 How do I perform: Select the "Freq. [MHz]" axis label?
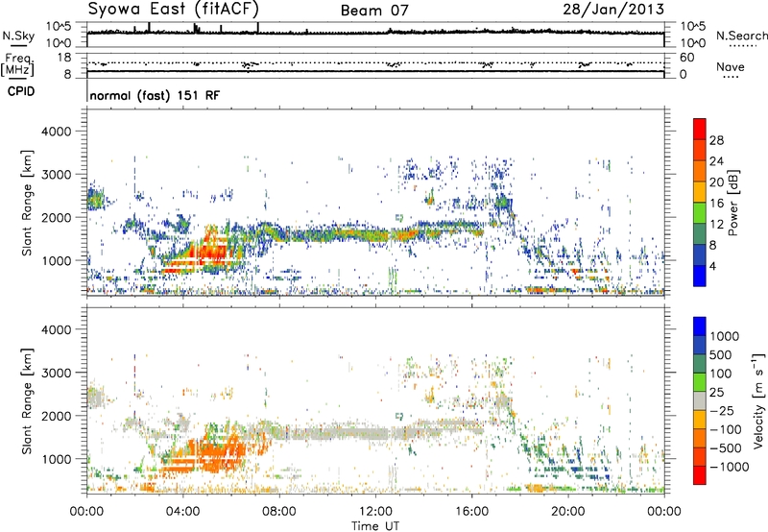(x=17, y=64)
